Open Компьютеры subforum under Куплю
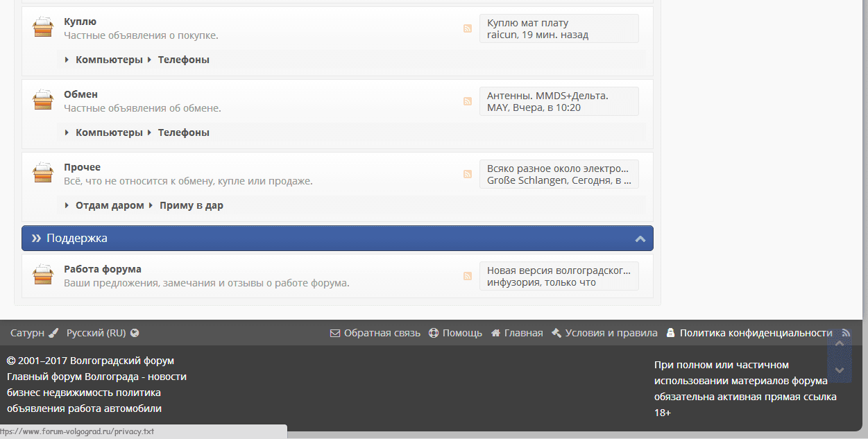 (x=109, y=60)
